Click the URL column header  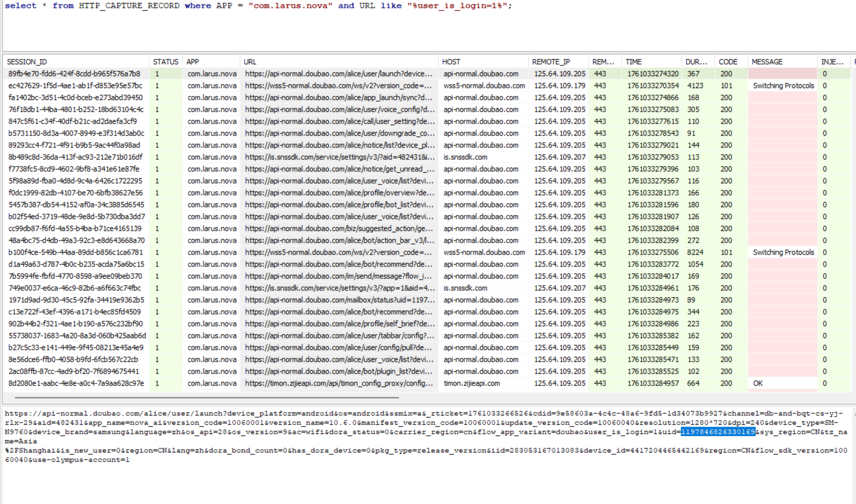(250, 62)
